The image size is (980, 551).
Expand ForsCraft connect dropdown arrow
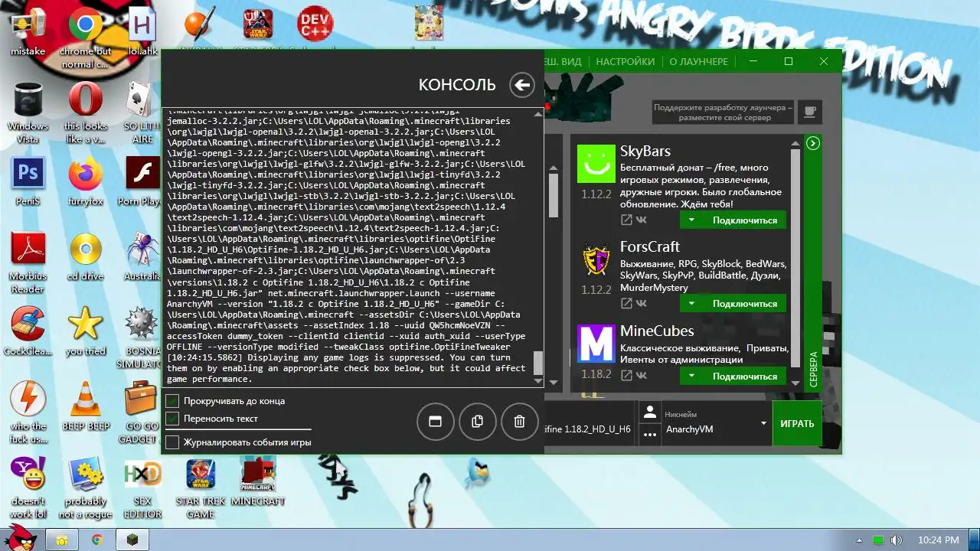(691, 304)
